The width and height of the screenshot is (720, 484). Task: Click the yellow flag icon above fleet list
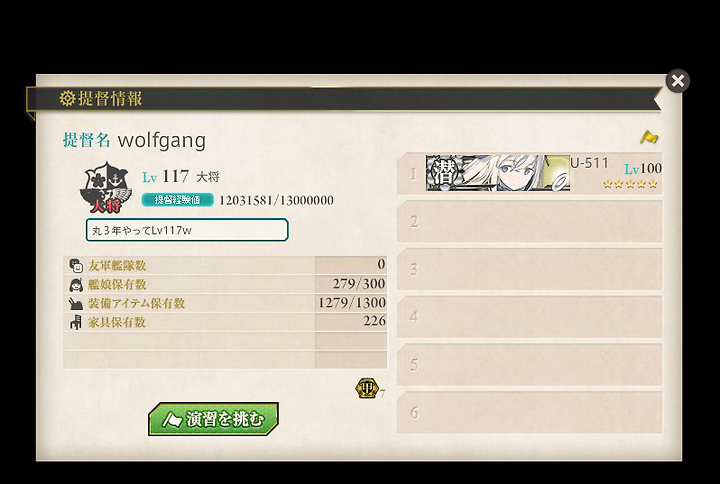649,137
